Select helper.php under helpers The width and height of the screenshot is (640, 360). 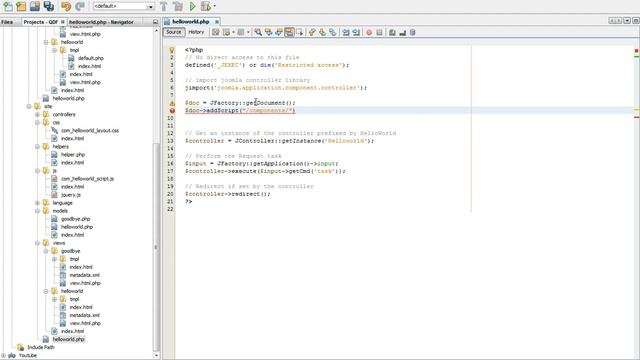click(73, 155)
